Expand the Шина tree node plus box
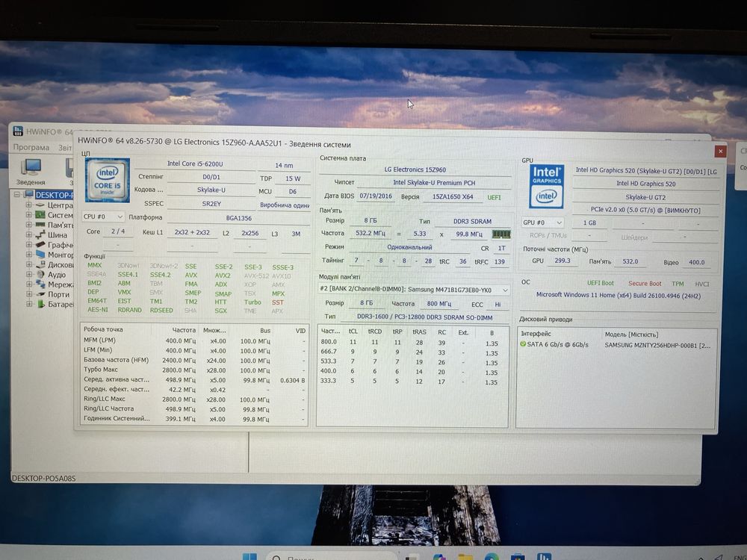Screen dimensions: 747x560 [28, 234]
